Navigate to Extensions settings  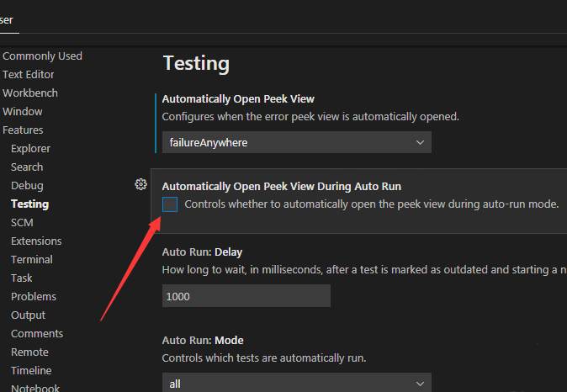[36, 241]
